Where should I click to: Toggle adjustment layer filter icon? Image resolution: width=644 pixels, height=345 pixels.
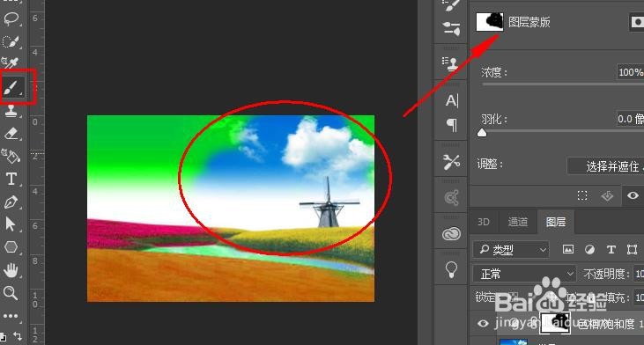[x=589, y=249]
